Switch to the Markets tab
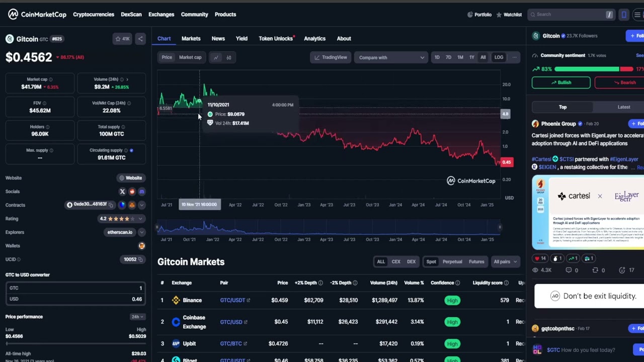This screenshot has height=362, width=644. 191,39
